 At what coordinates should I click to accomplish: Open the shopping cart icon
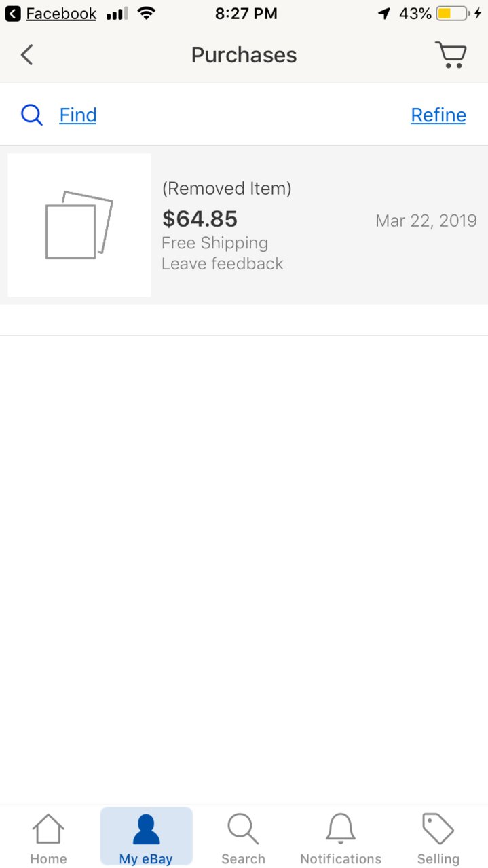451,55
